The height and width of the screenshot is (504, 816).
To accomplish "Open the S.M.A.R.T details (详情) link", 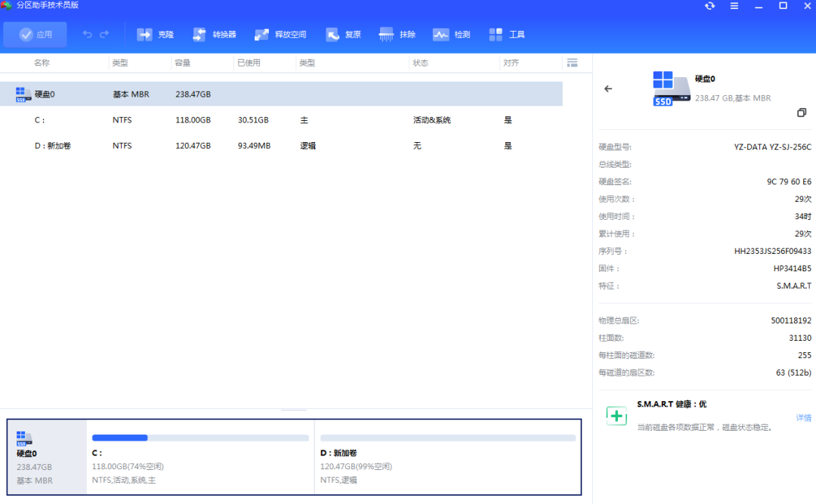I will click(x=803, y=418).
